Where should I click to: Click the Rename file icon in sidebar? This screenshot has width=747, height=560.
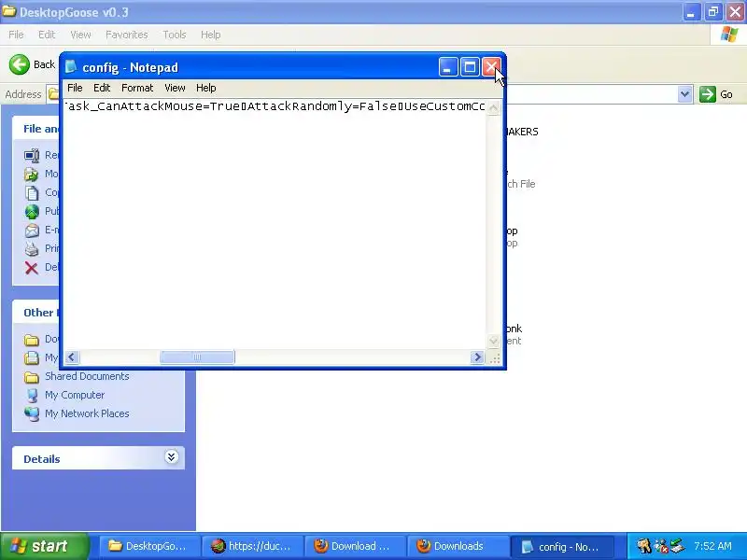pyautogui.click(x=32, y=155)
